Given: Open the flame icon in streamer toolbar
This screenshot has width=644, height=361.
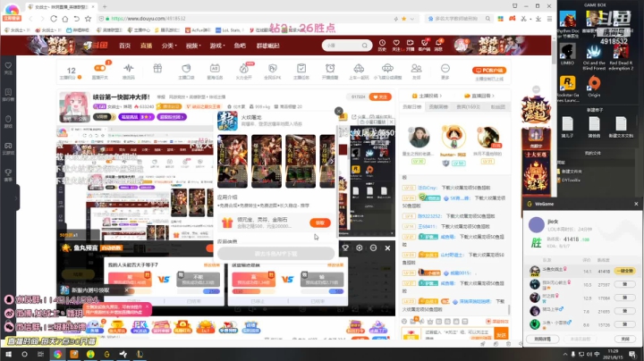Looking at the screenshot, I should click(x=244, y=68).
